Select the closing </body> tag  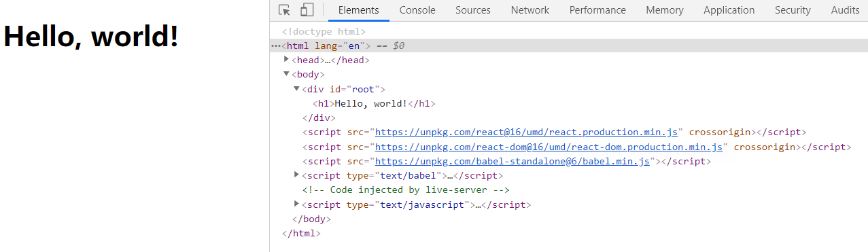click(x=311, y=219)
